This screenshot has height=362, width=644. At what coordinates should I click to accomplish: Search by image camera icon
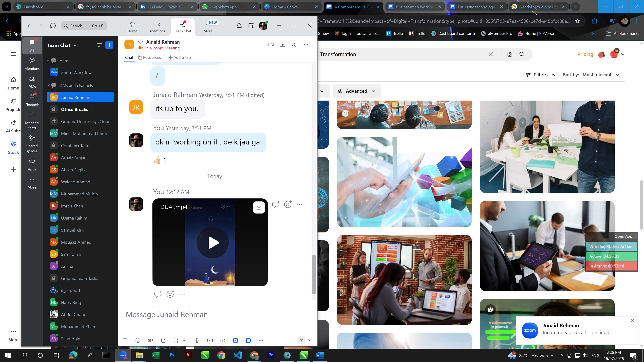pyautogui.click(x=510, y=54)
